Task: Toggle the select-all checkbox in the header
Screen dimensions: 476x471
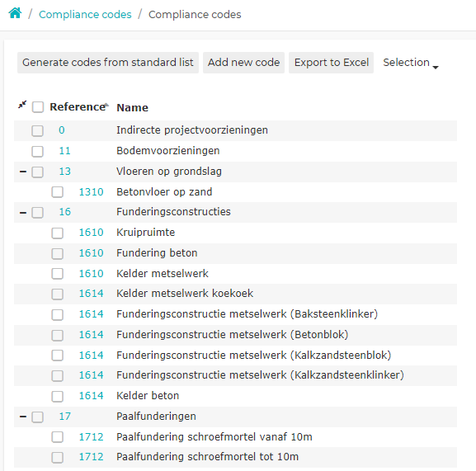Action: 38,107
